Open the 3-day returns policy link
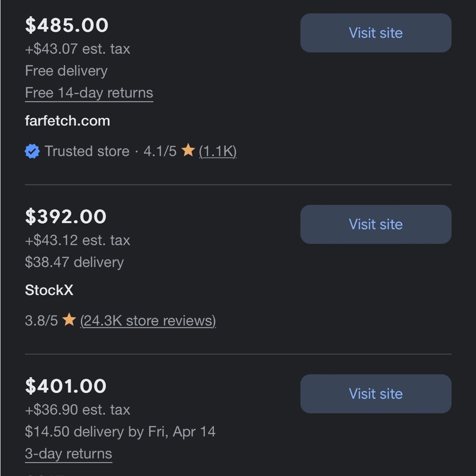The width and height of the screenshot is (476, 476). [x=69, y=454]
